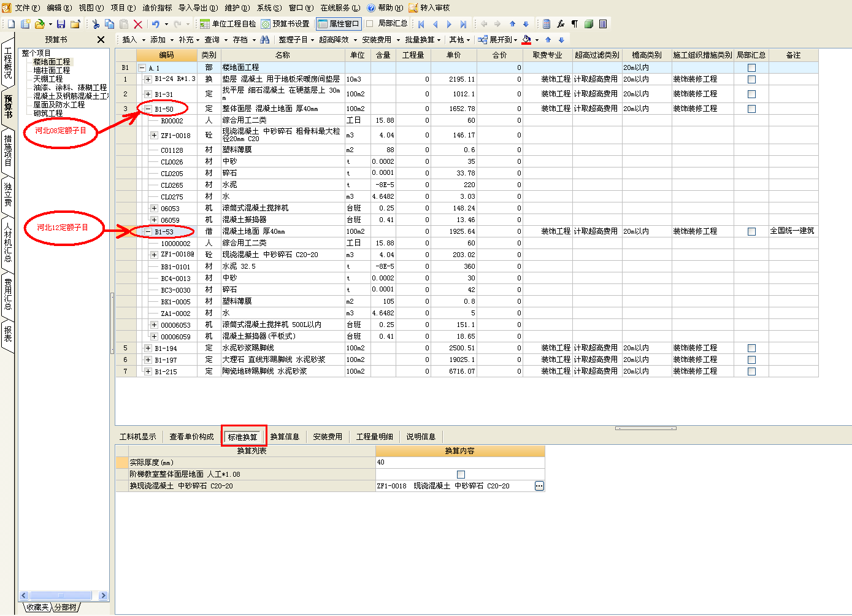This screenshot has height=616, width=852.
Task: Click the ellipsis button for 换现浇混凝土
Action: pos(539,486)
